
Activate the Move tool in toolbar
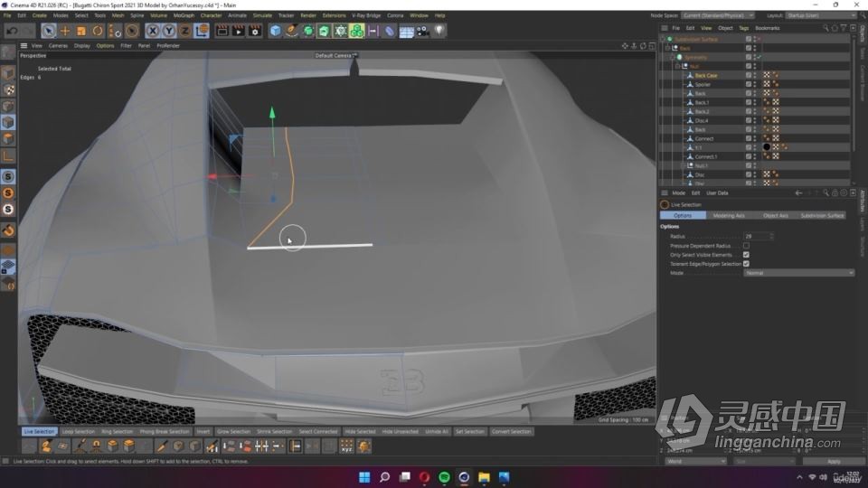click(x=65, y=31)
